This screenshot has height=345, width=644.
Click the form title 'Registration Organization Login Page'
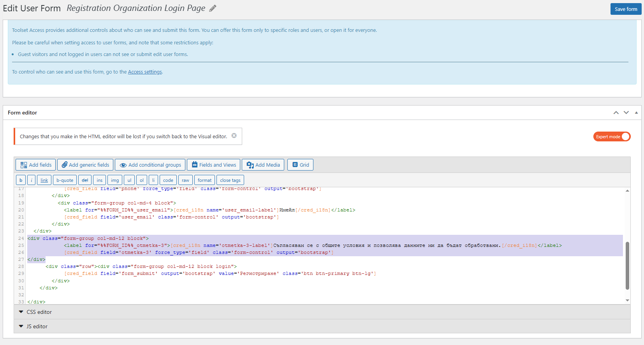coord(136,8)
